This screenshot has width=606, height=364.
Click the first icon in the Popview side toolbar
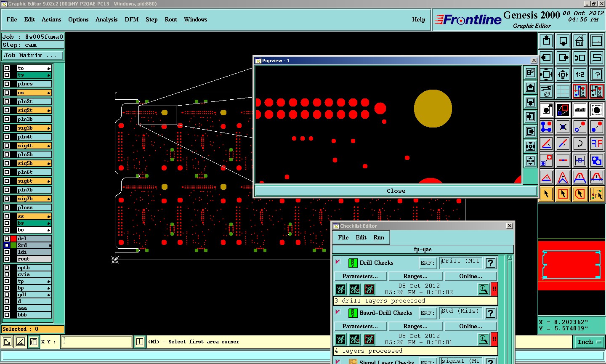530,73
